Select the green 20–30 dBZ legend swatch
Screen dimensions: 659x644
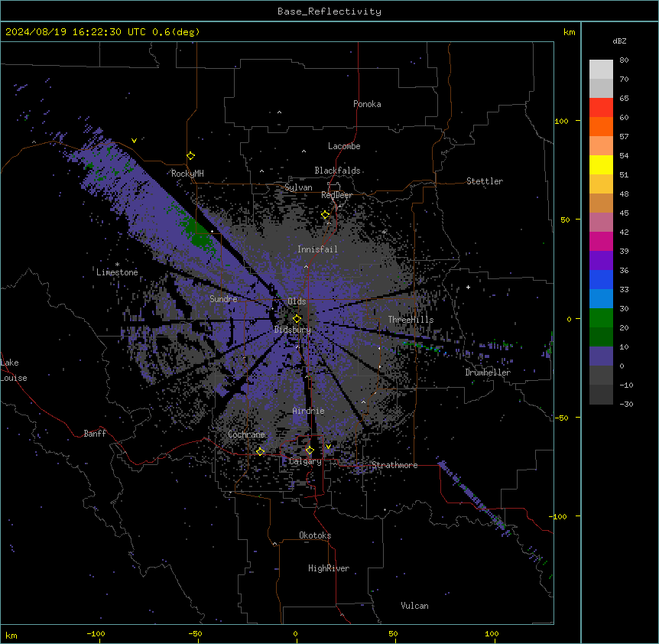(x=601, y=318)
